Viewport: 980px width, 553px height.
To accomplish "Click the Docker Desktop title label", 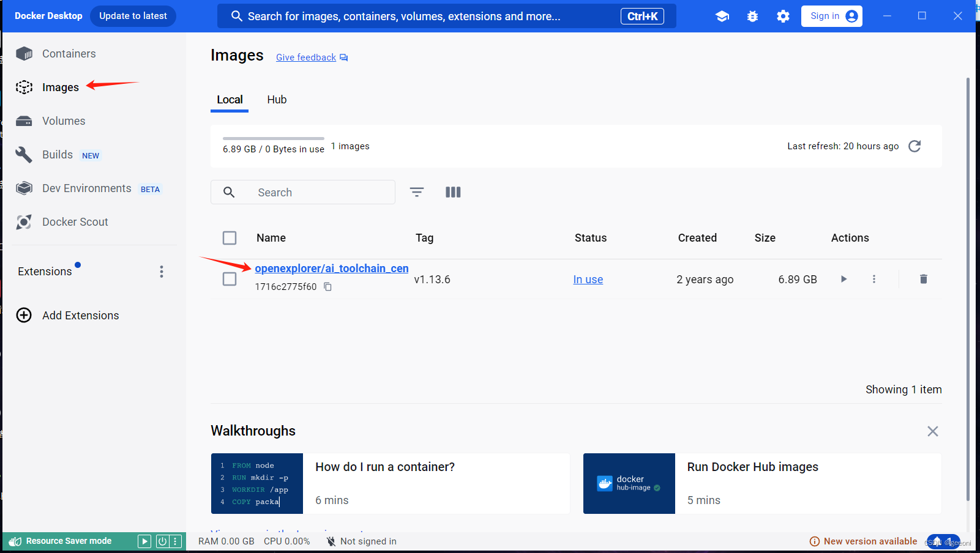I will (x=48, y=16).
